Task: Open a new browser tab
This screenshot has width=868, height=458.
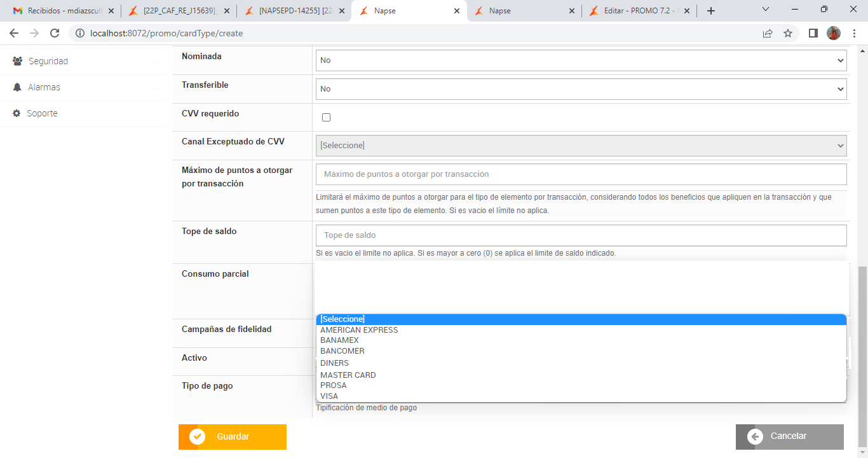Action: point(711,11)
